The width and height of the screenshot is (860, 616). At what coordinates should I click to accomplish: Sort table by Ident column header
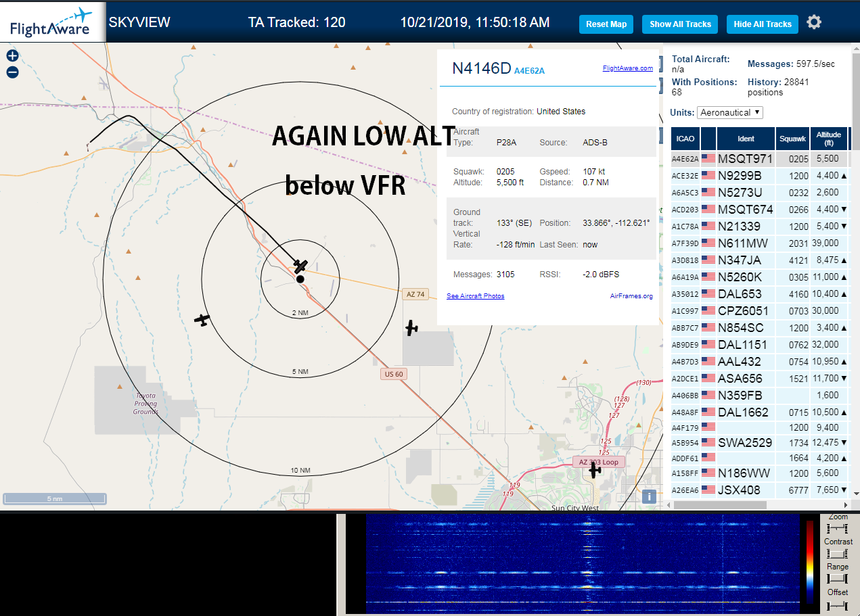click(x=746, y=139)
